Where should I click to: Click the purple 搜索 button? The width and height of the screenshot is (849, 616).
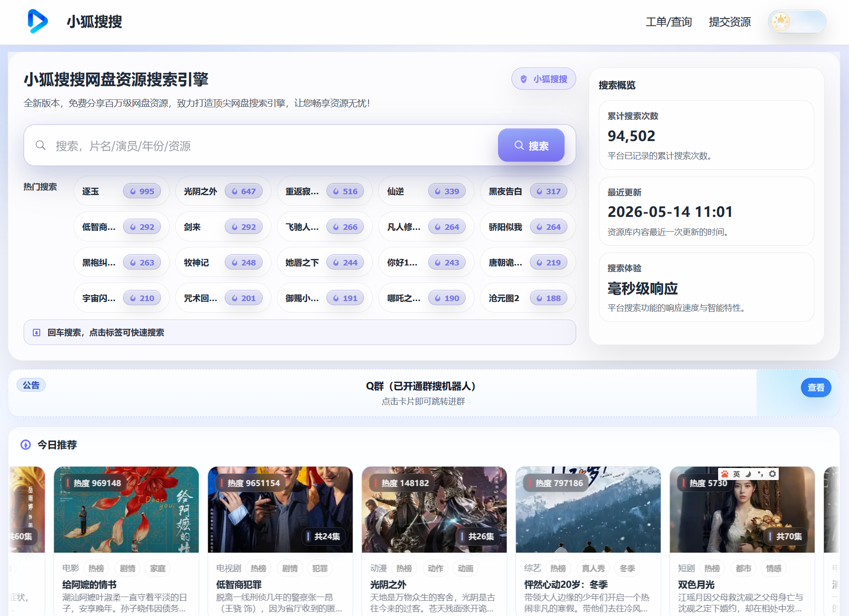click(x=531, y=145)
